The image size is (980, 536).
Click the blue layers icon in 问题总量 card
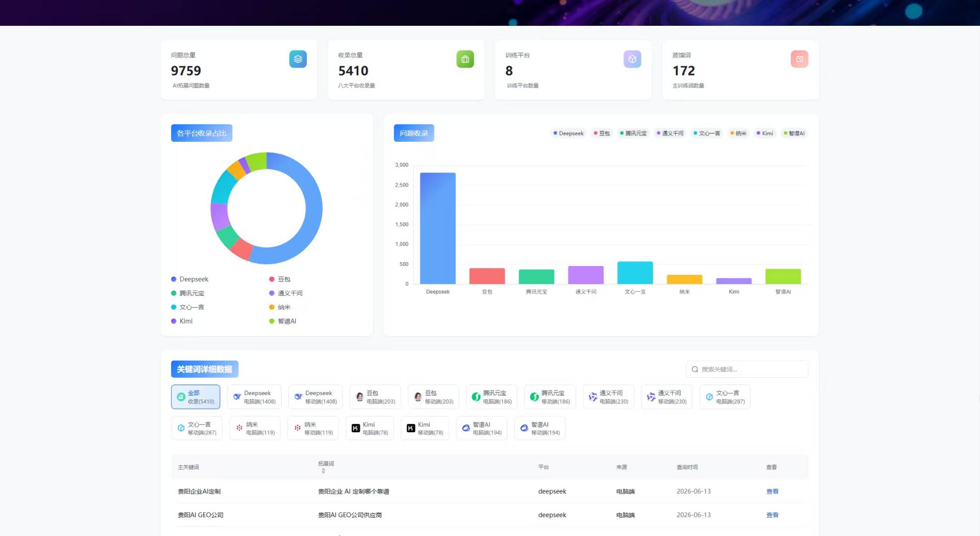coord(298,59)
